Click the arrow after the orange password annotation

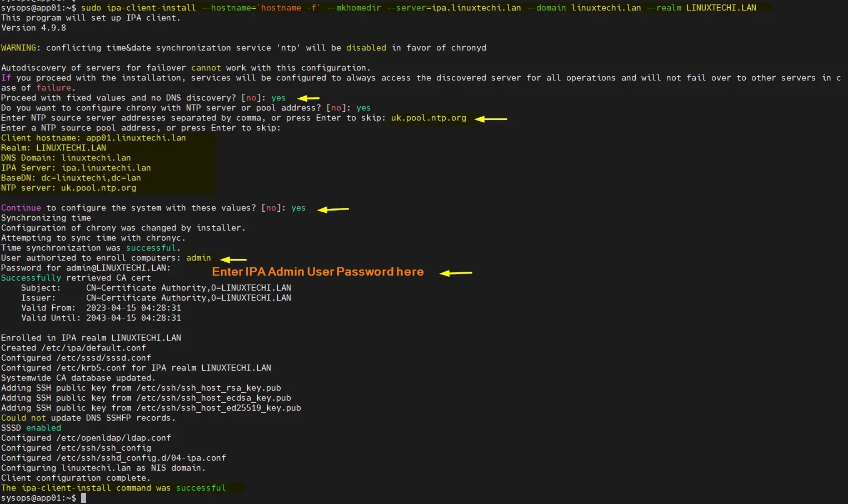click(456, 273)
